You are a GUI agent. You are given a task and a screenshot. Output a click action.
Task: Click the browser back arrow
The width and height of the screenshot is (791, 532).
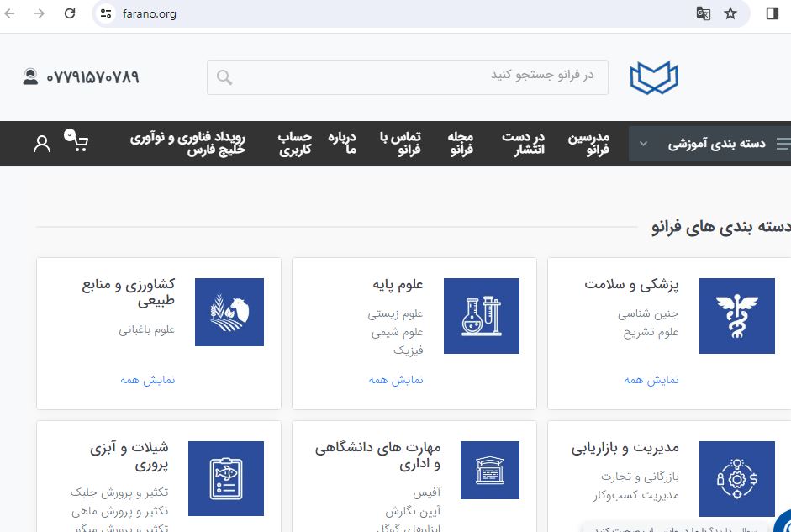[9, 13]
